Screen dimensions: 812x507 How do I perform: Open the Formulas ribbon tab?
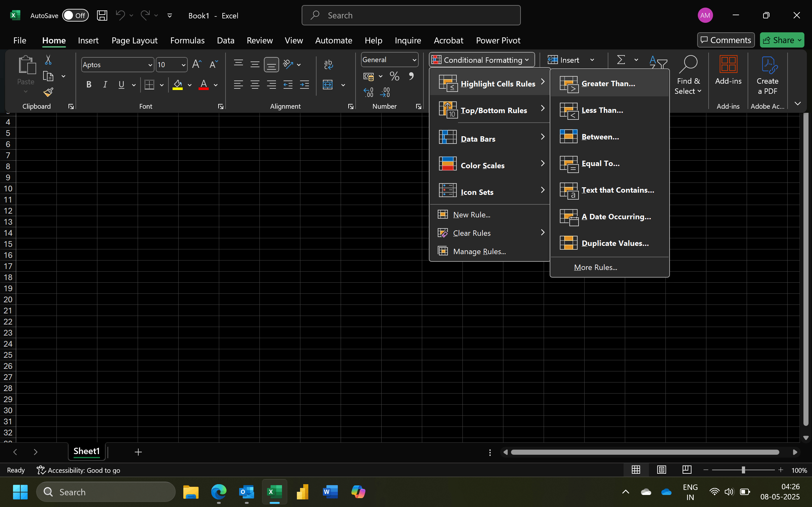point(187,41)
